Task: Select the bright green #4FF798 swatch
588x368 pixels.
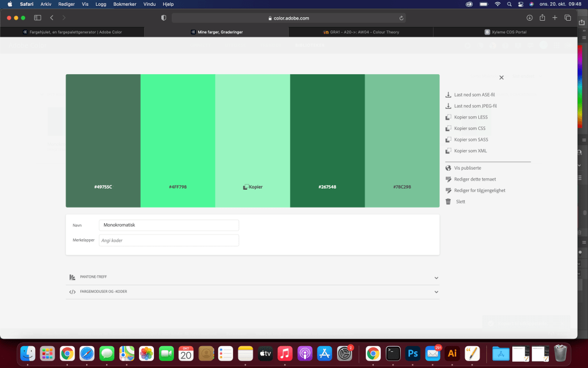Action: tap(178, 141)
